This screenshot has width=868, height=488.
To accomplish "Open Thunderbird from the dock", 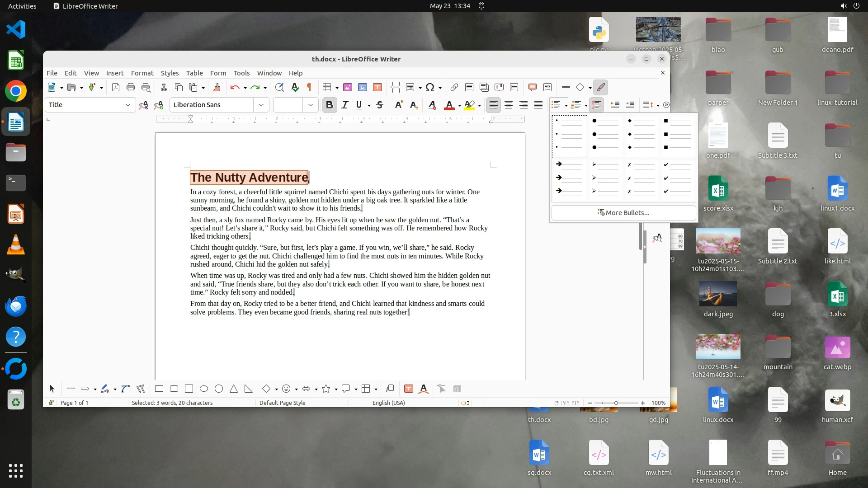I will click(16, 306).
